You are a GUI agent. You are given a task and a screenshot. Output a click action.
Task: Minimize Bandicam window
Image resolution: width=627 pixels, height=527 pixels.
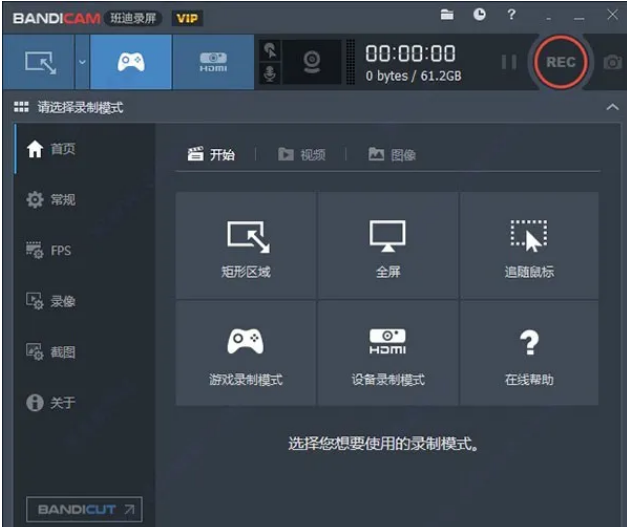point(579,18)
